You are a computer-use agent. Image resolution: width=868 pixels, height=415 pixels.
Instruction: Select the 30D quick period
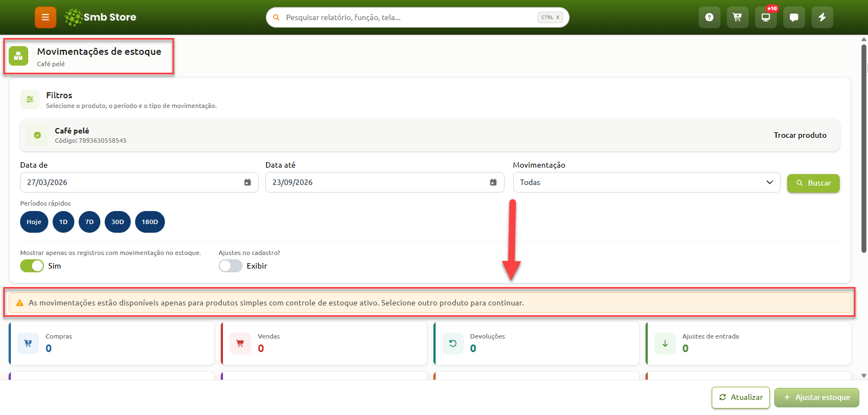(x=118, y=222)
